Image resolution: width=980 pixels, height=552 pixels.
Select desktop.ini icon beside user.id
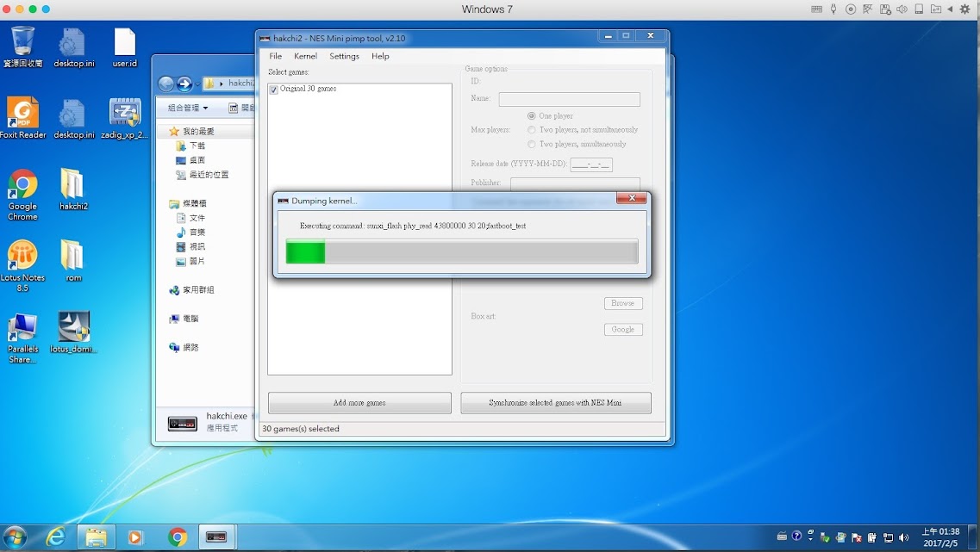click(x=74, y=47)
